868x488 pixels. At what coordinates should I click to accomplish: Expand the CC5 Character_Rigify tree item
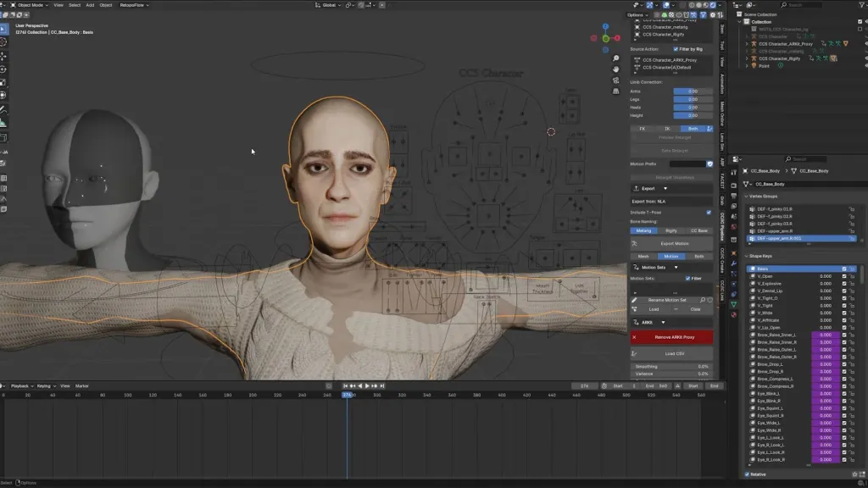pos(747,58)
